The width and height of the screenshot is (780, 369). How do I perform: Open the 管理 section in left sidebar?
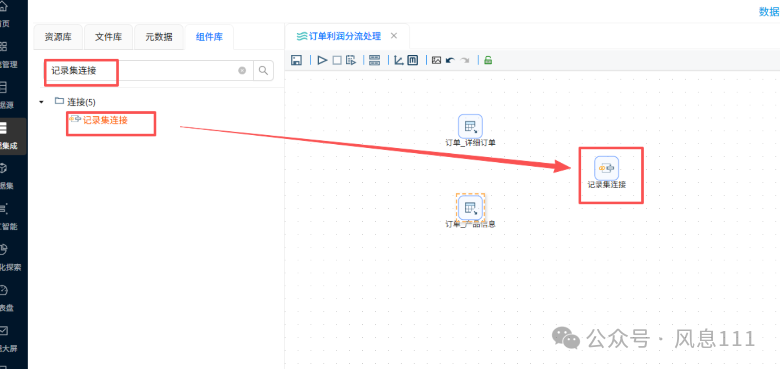pos(8,55)
